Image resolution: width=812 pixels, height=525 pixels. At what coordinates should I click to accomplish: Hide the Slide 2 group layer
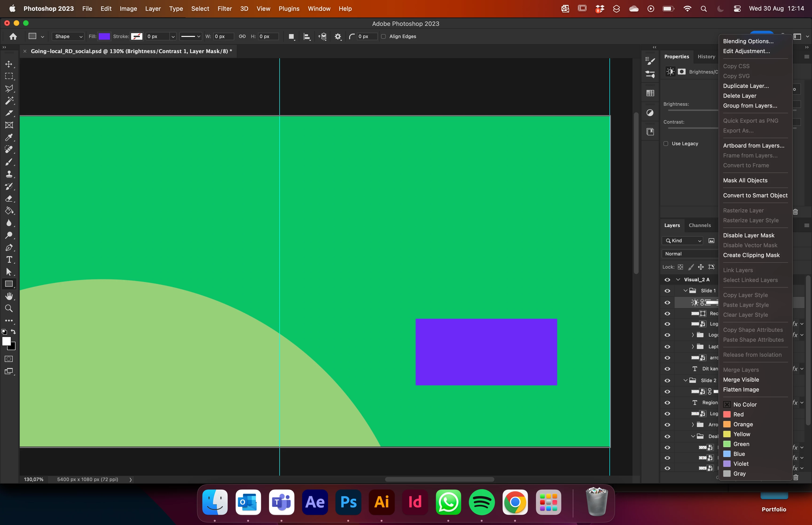coord(667,380)
